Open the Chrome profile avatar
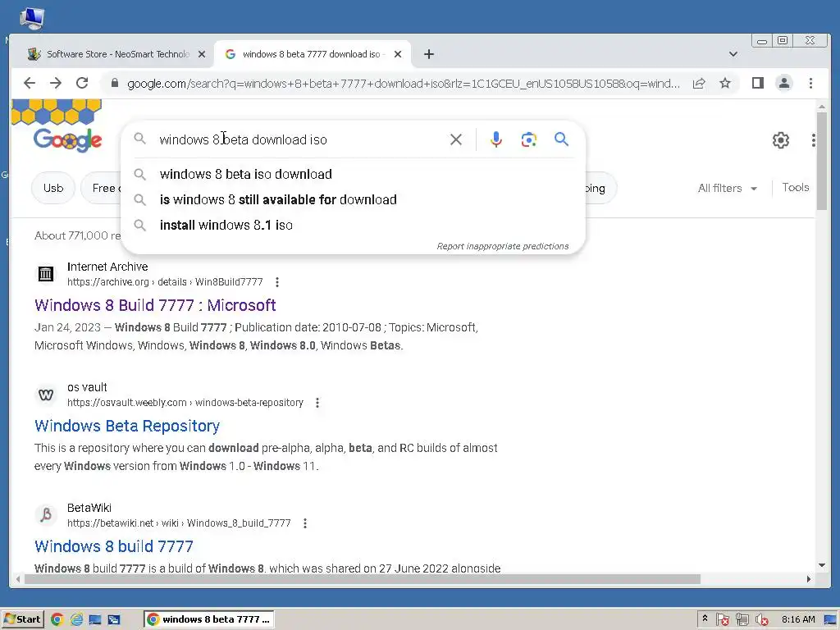The image size is (840, 630). 783,83
